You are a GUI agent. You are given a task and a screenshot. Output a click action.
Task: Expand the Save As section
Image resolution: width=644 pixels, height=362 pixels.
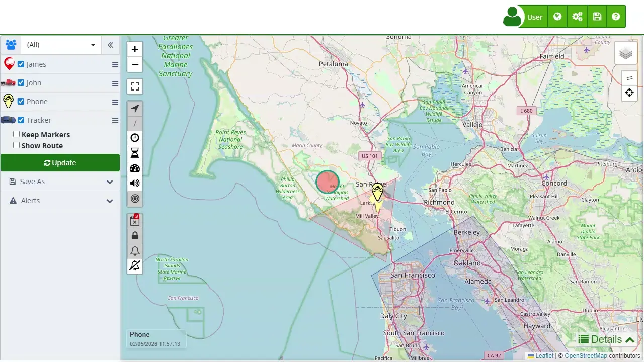coord(60,181)
